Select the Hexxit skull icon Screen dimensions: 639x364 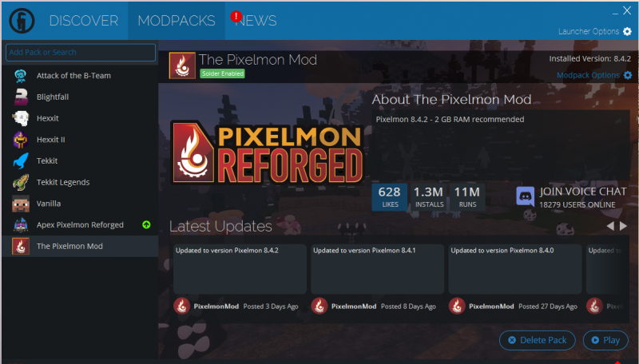(21, 118)
